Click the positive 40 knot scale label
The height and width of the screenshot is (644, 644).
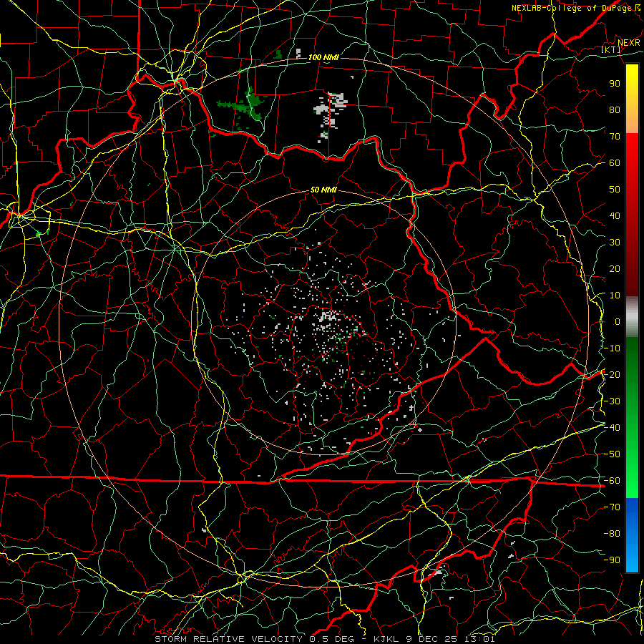pos(615,215)
